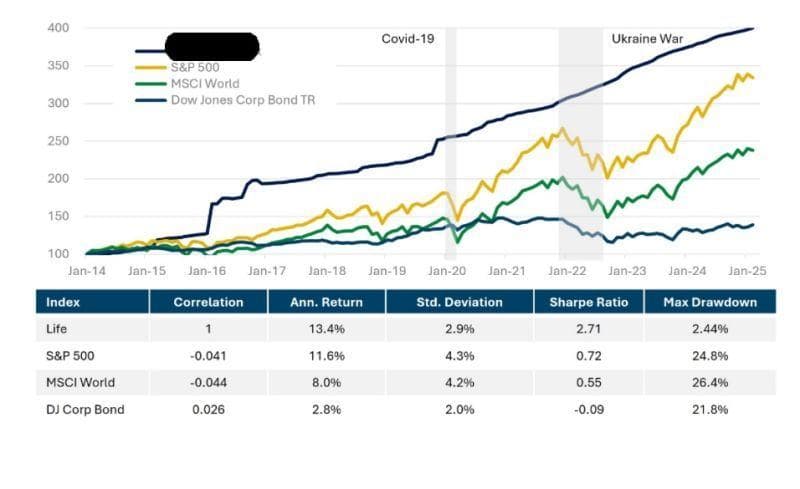Screen dimensions: 800x489
Task: Click the Correlation column header
Action: pos(205,301)
